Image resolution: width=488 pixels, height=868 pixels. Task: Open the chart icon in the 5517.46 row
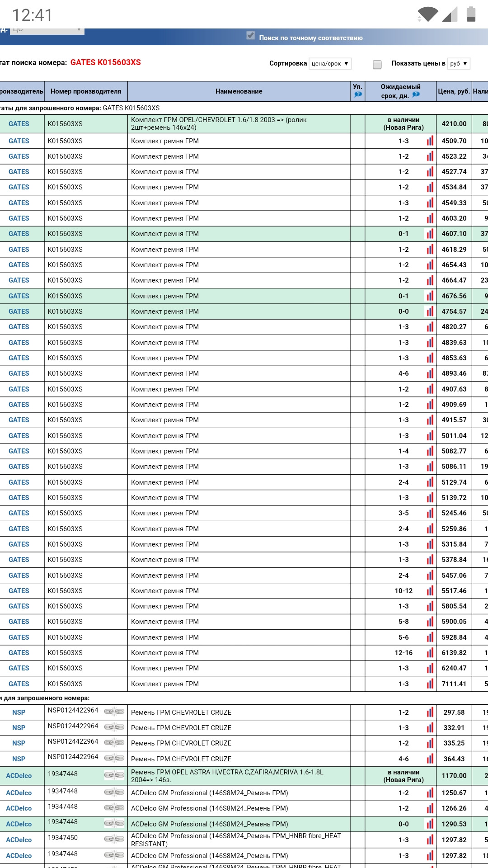(x=430, y=591)
